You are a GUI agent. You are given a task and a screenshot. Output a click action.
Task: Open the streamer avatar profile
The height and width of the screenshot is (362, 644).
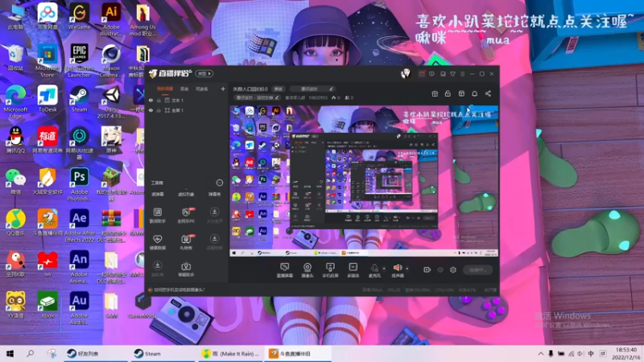tap(406, 73)
